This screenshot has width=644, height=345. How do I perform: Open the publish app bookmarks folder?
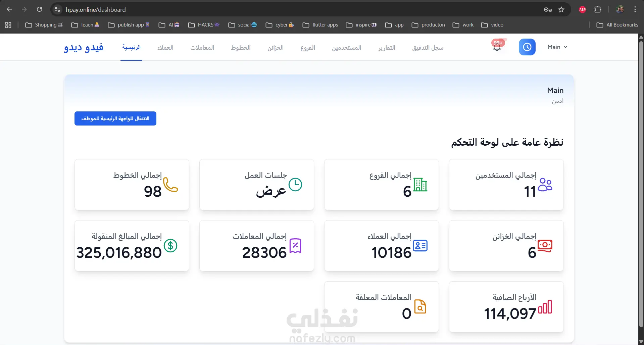[129, 25]
